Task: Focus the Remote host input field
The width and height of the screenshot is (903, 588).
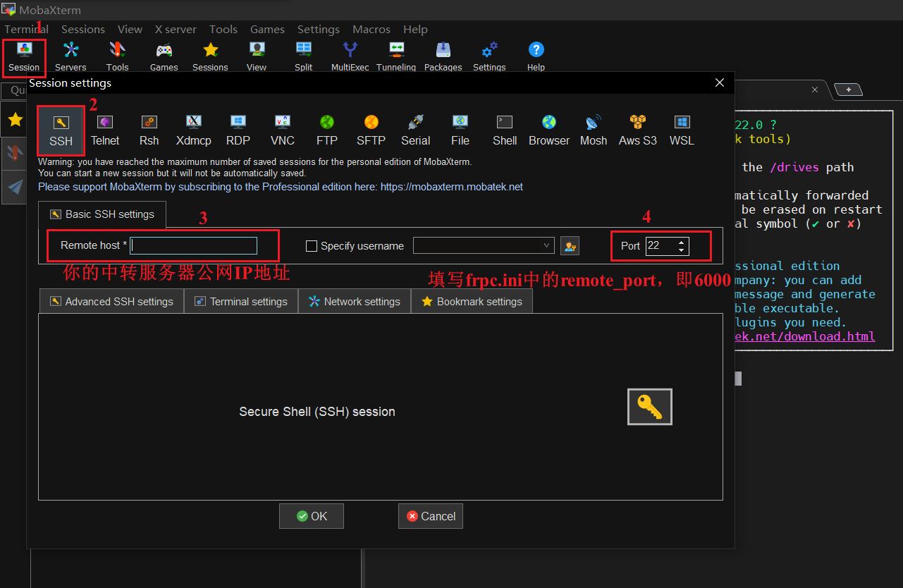Action: [194, 245]
